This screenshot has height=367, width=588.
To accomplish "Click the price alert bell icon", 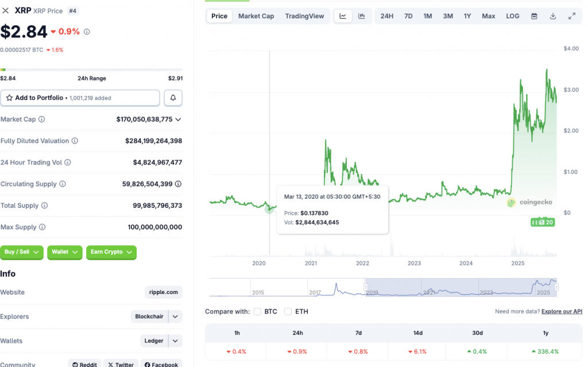I will tap(173, 98).
